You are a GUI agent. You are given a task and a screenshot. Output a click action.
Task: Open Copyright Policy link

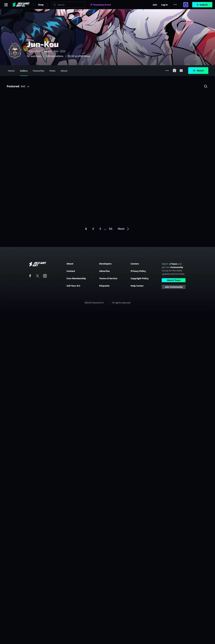point(139,278)
